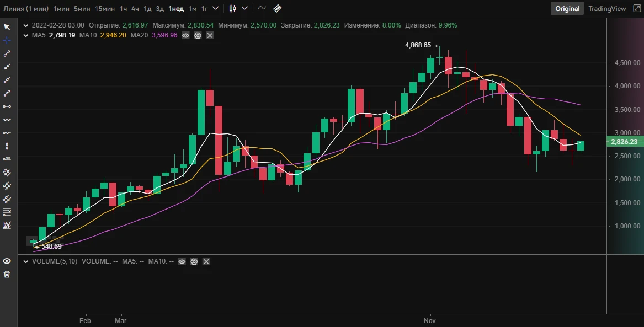Remove the MA indicator with X
The image size is (644, 327).
pos(210,36)
